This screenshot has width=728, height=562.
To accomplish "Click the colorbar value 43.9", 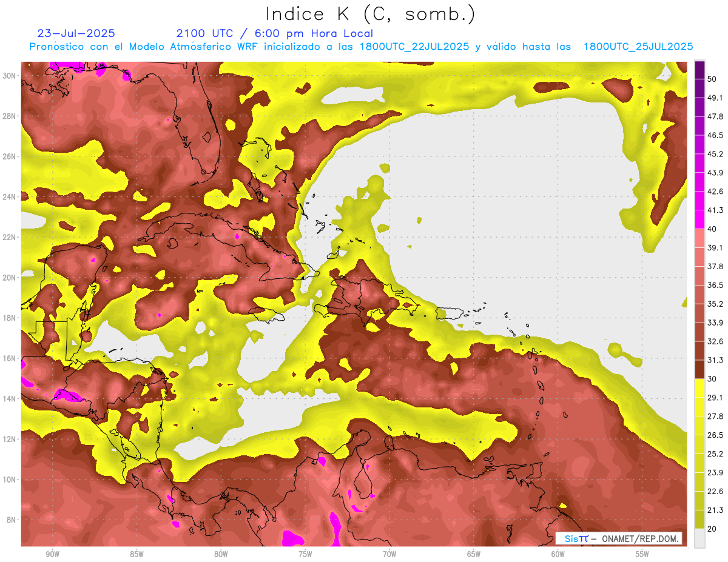I will 715,173.
